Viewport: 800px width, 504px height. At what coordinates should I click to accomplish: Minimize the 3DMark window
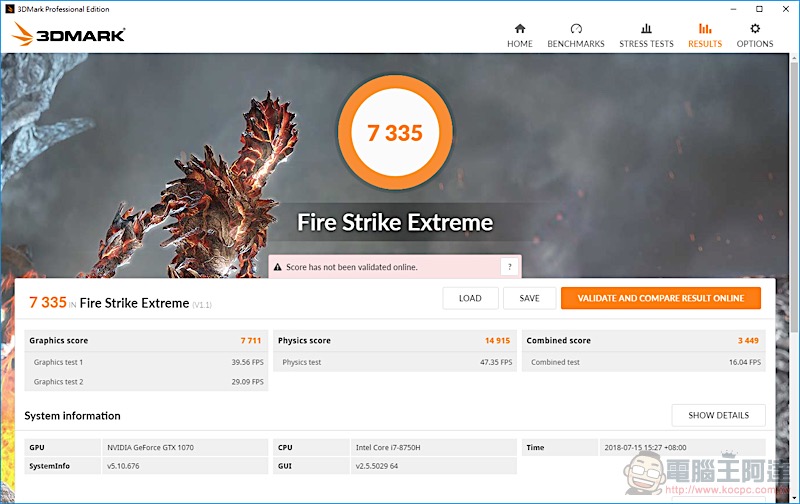tap(733, 9)
